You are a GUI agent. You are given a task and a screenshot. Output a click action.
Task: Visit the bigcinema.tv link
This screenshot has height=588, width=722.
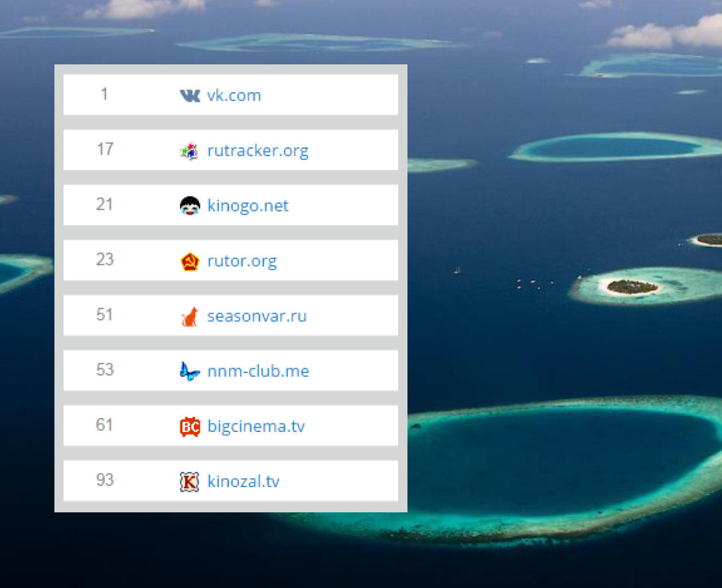tap(256, 426)
